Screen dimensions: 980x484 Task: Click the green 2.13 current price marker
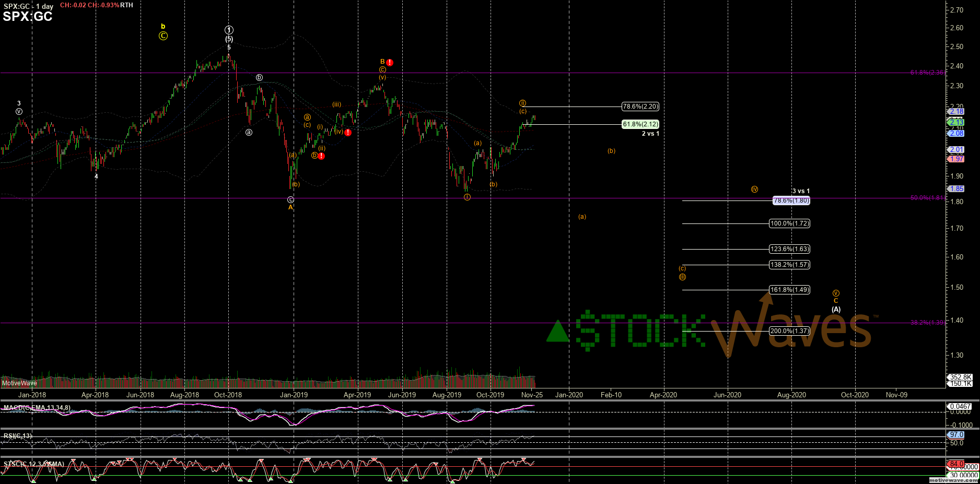[x=956, y=122]
